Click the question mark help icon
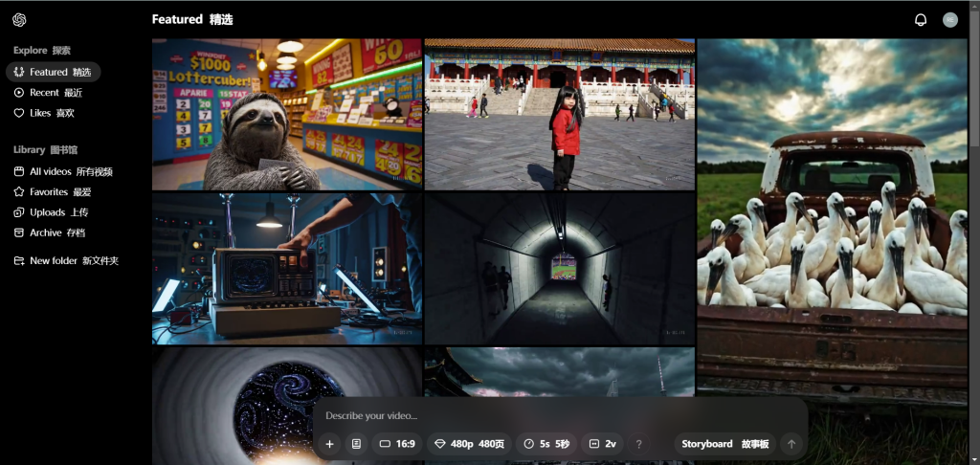Image resolution: width=980 pixels, height=465 pixels. click(x=638, y=444)
